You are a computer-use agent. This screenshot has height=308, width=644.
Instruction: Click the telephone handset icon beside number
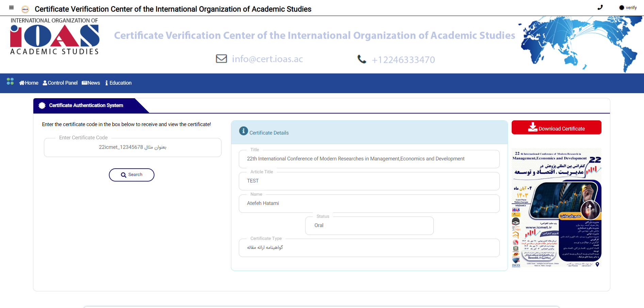[x=362, y=59]
